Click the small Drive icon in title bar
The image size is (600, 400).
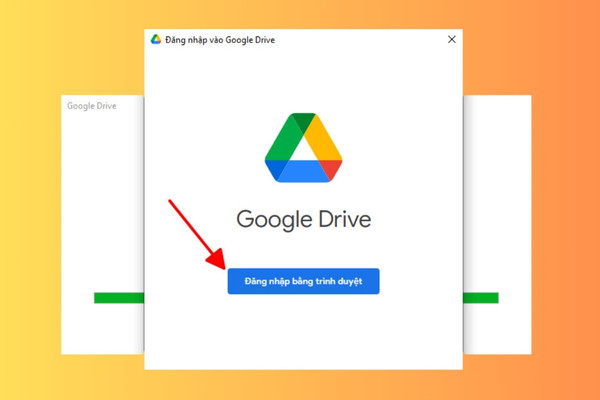point(156,39)
